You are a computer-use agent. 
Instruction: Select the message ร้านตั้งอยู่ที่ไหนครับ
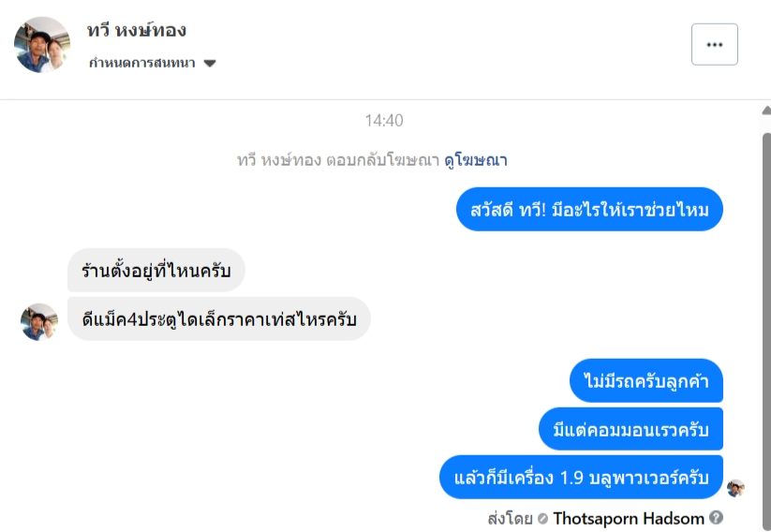click(x=156, y=271)
